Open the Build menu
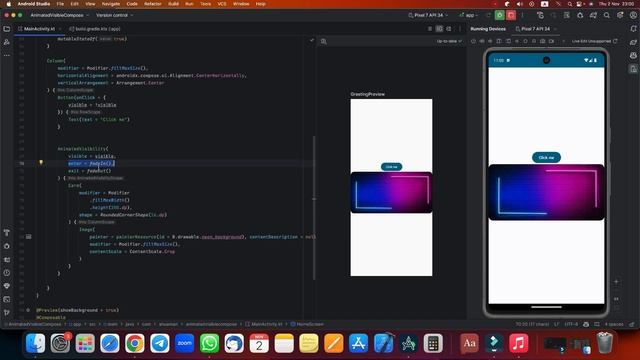Viewport: 640px width, 360px height. tap(173, 4)
